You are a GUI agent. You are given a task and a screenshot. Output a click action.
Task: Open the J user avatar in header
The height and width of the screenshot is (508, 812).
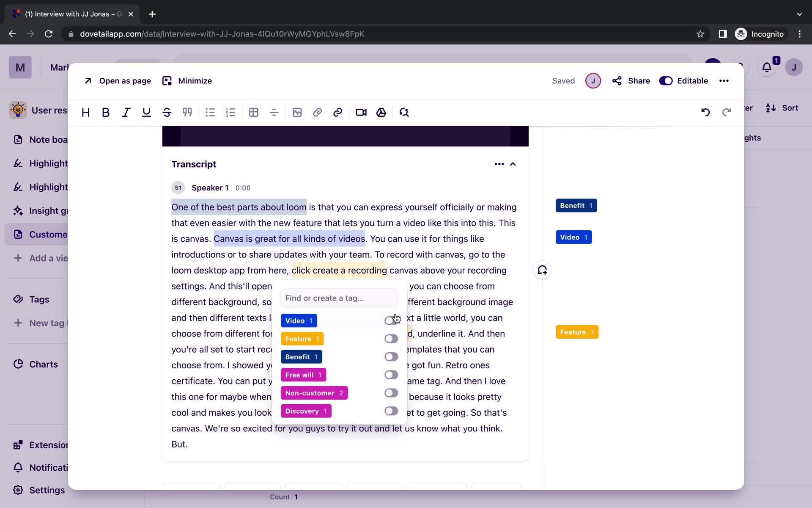pyautogui.click(x=794, y=67)
